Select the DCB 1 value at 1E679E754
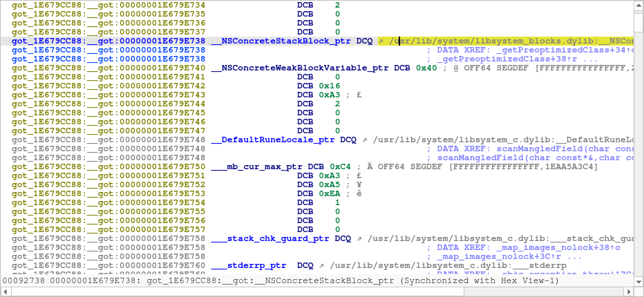 coord(337,202)
